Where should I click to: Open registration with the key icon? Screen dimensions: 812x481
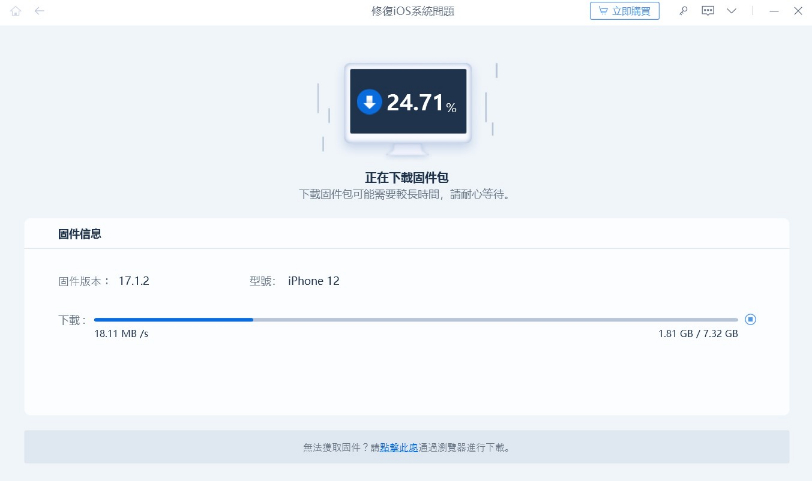click(683, 11)
